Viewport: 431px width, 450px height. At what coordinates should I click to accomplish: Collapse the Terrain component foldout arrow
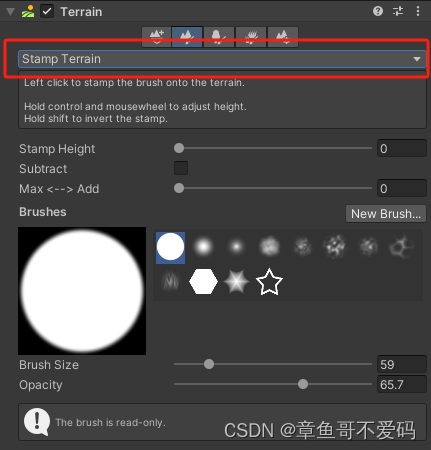tap(11, 12)
